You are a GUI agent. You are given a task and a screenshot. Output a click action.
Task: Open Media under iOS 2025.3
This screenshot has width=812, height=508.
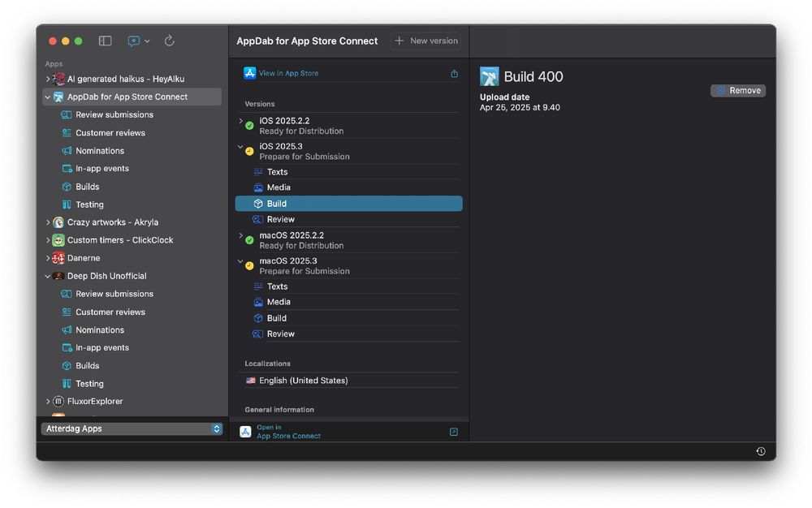click(x=348, y=187)
